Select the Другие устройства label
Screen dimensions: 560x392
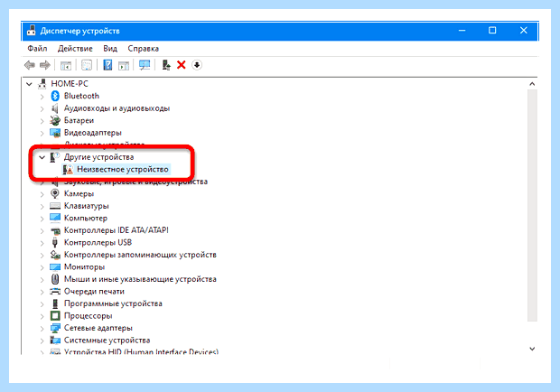coord(98,157)
